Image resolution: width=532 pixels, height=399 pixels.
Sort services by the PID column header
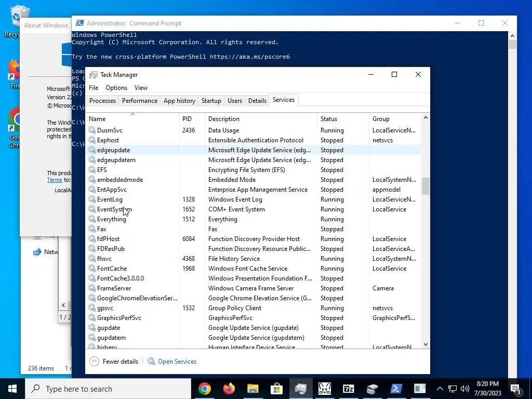tap(192, 119)
